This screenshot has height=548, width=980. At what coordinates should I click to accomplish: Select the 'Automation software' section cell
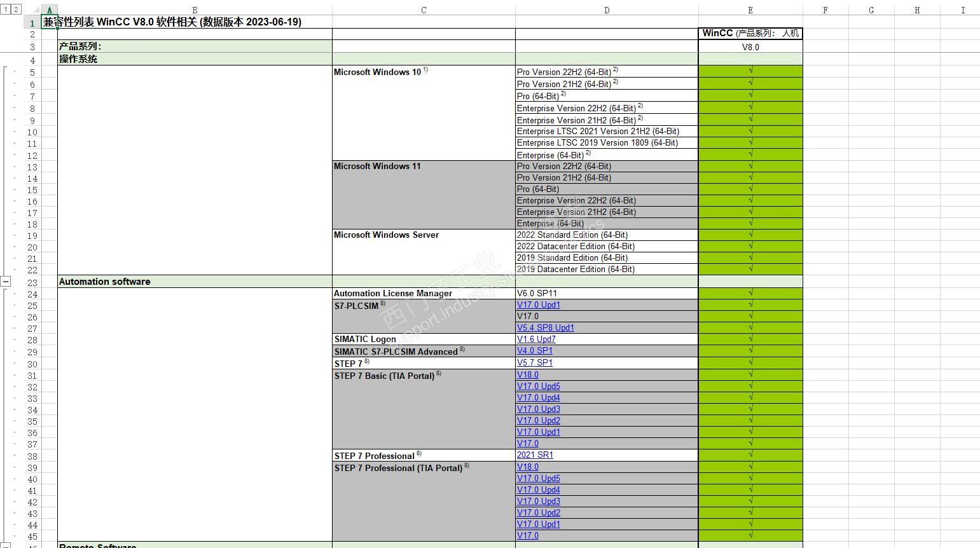(195, 282)
